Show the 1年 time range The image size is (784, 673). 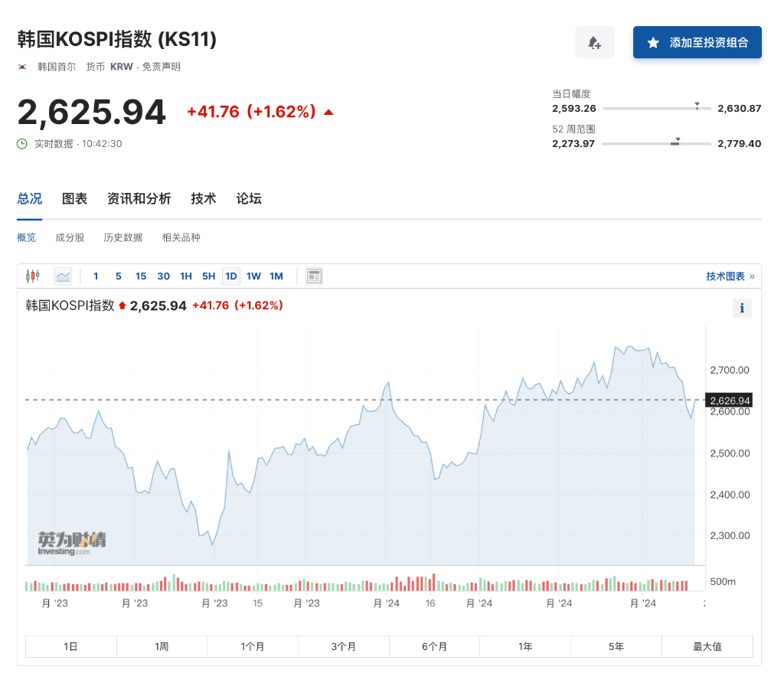click(x=525, y=646)
